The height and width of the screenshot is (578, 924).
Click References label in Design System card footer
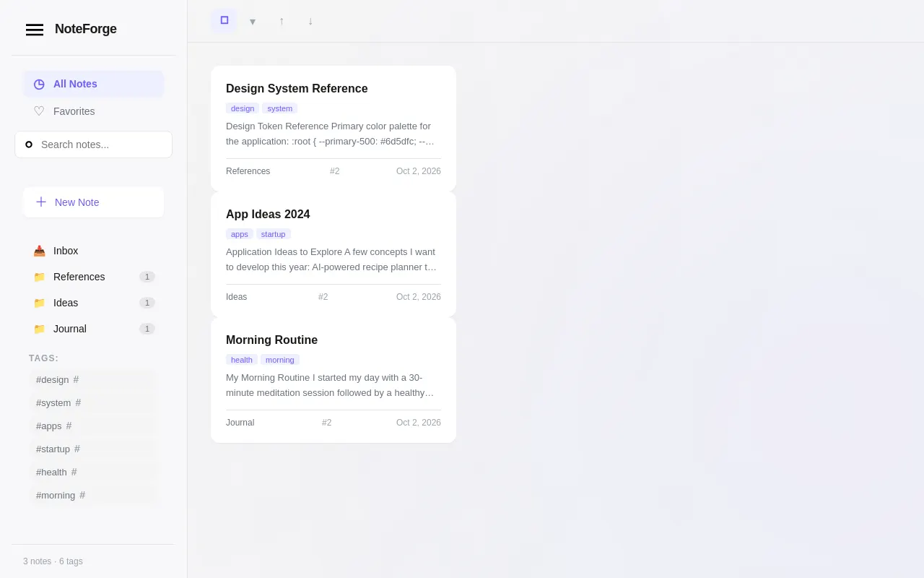click(x=248, y=171)
